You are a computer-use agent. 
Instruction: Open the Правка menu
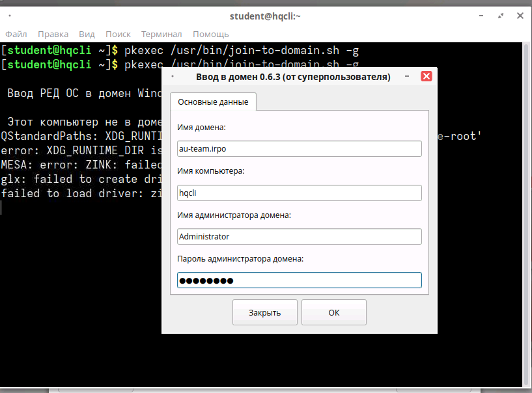pyautogui.click(x=53, y=34)
